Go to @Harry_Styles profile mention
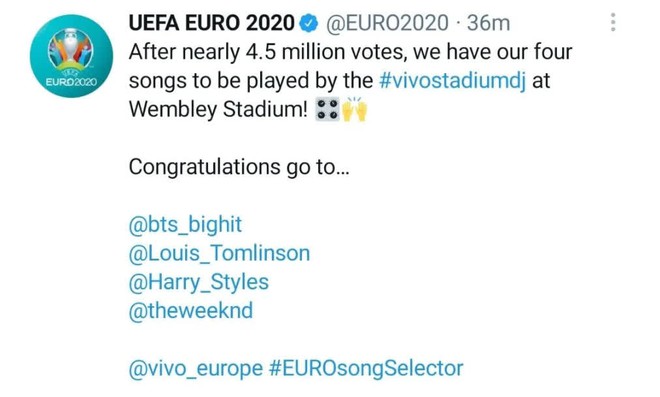This screenshot has width=660, height=397. point(199,282)
